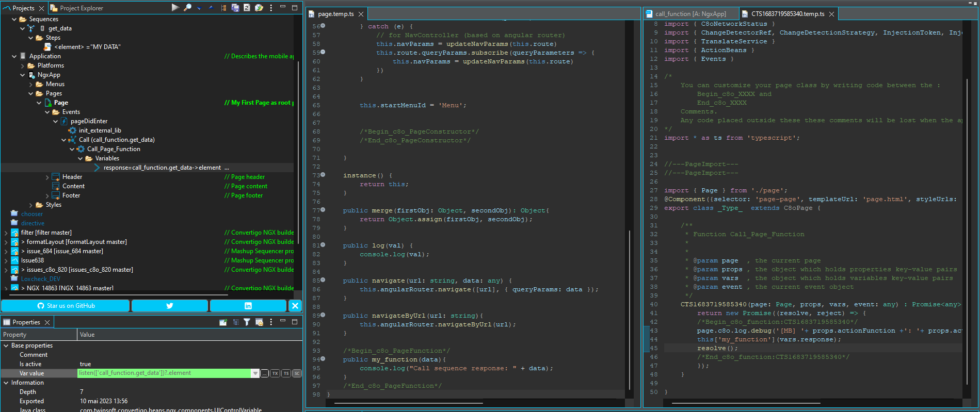Open the Var value dropdown arrow

(x=255, y=373)
